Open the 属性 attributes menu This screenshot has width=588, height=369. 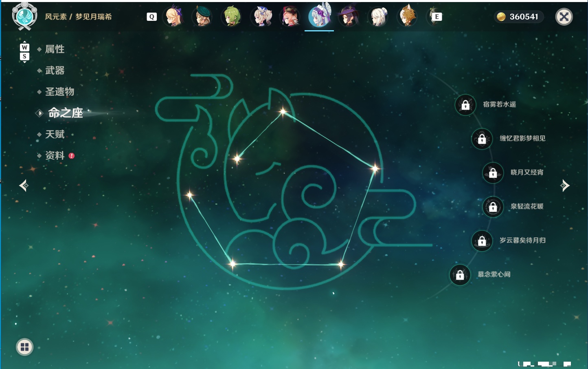(55, 49)
